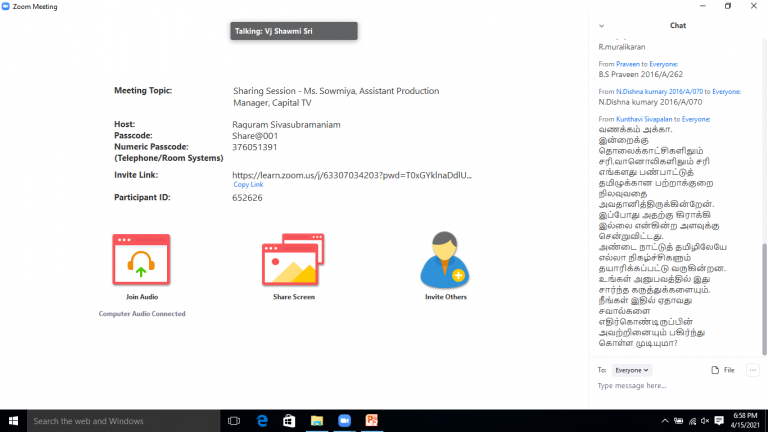The image size is (768, 432).
Task: Open chat more options ellipsis
Action: [753, 370]
